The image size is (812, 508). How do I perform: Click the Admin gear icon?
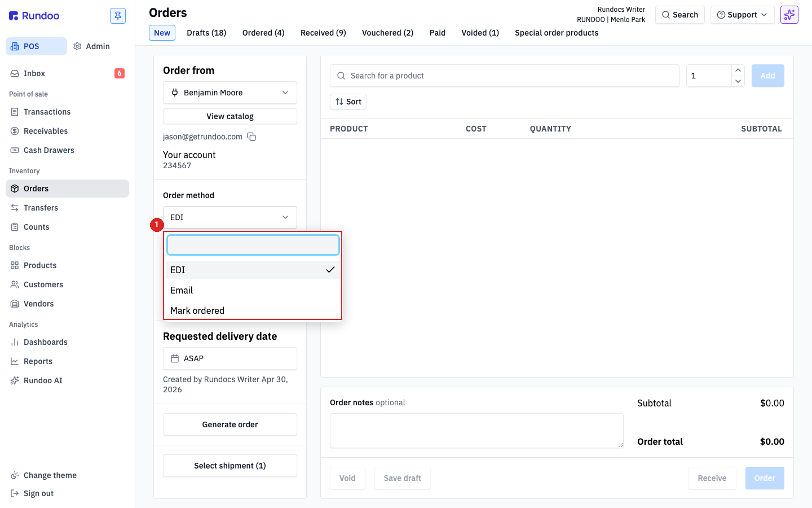pos(78,46)
